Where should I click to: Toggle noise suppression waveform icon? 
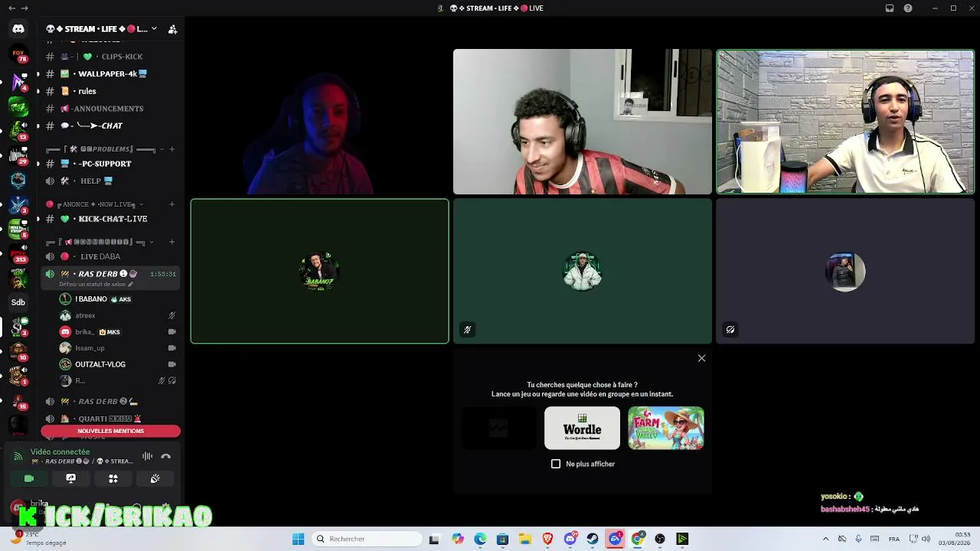point(148,456)
